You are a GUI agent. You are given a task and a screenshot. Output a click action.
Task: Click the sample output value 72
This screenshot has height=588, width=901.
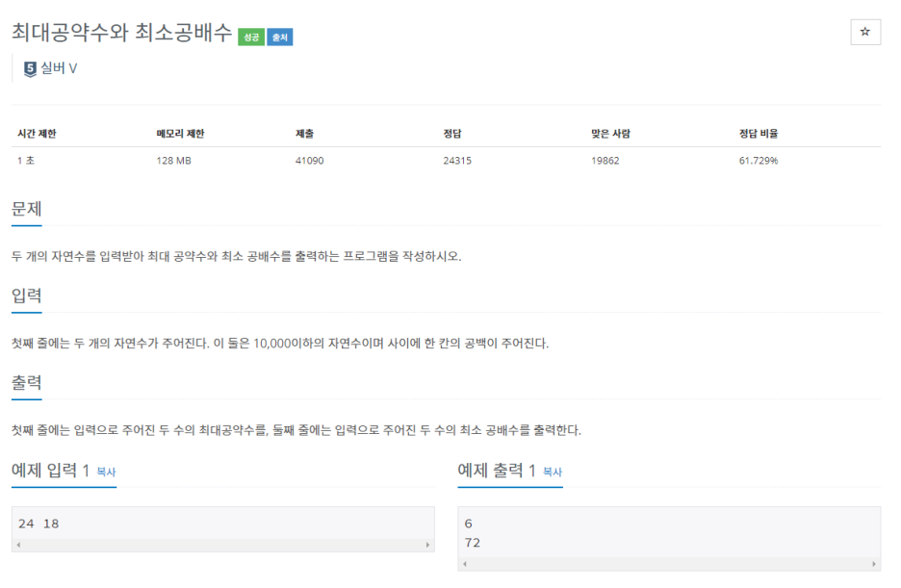[473, 543]
